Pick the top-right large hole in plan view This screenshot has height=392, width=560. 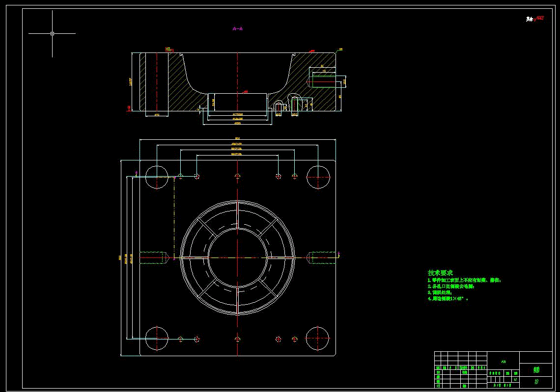coord(318,177)
